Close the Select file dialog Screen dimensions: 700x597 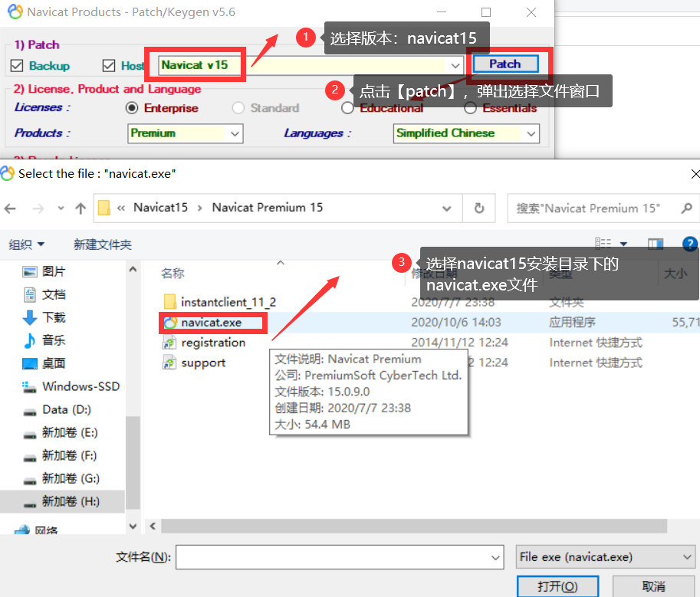(695, 173)
